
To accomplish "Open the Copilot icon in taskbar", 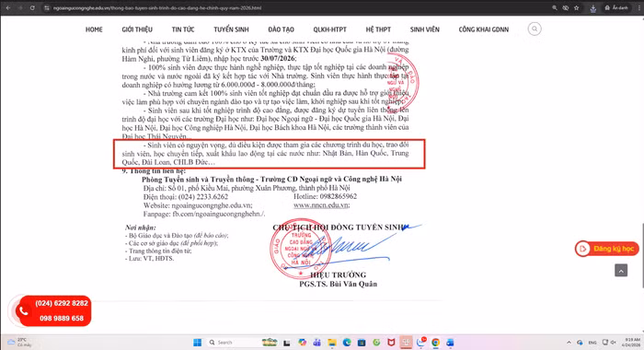I will coord(303,343).
